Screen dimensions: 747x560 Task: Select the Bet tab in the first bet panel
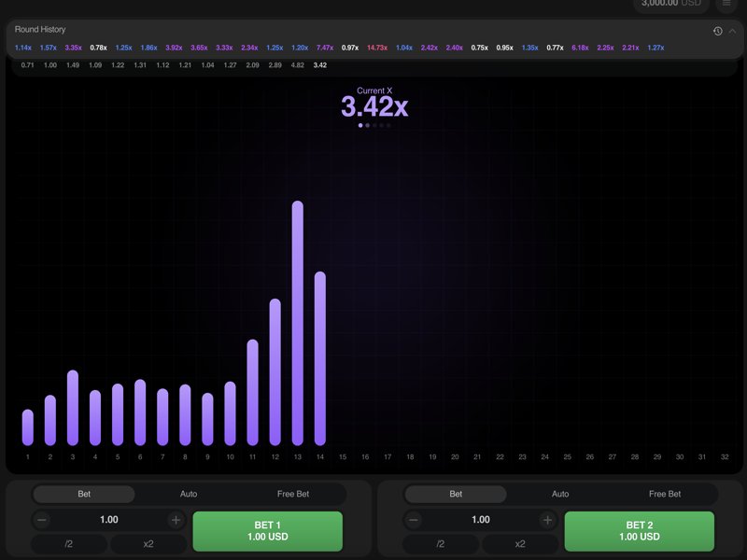click(84, 494)
